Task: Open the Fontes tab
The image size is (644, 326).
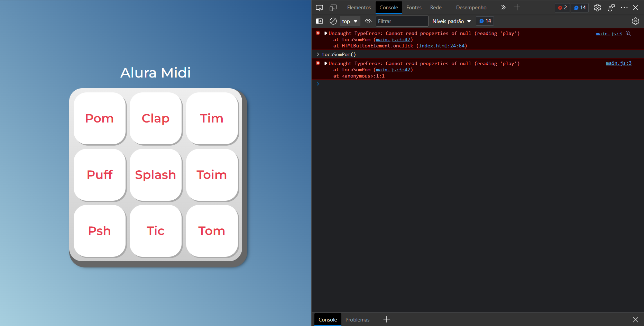Action: tap(414, 8)
